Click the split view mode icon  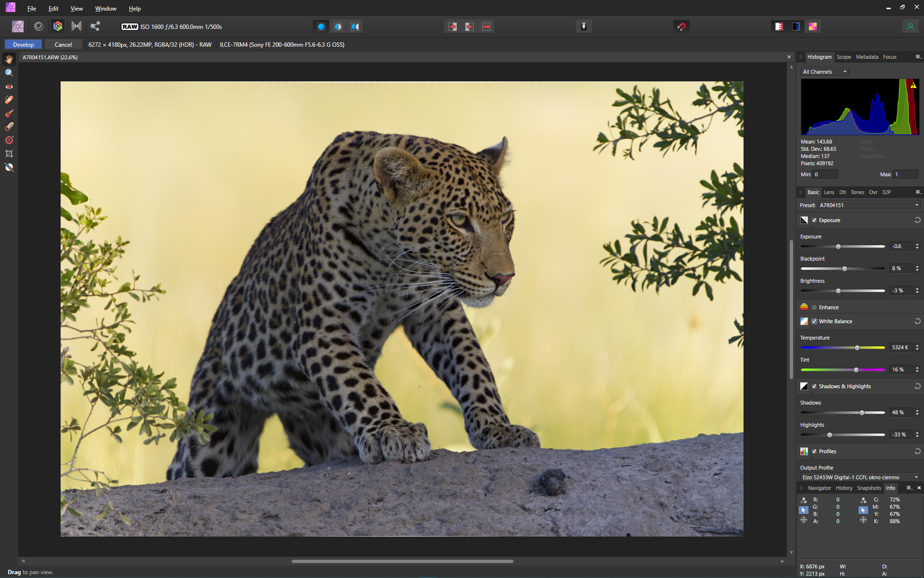point(338,26)
